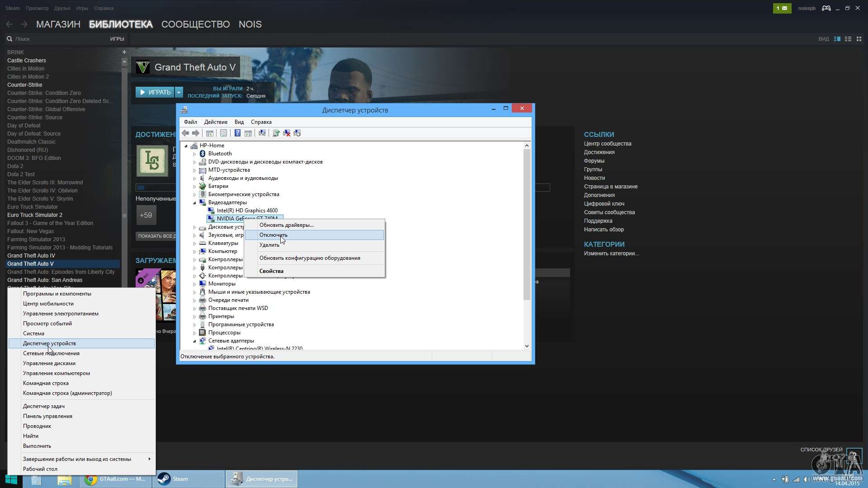
Task: Collapse the HP-Home root node
Action: (x=186, y=145)
